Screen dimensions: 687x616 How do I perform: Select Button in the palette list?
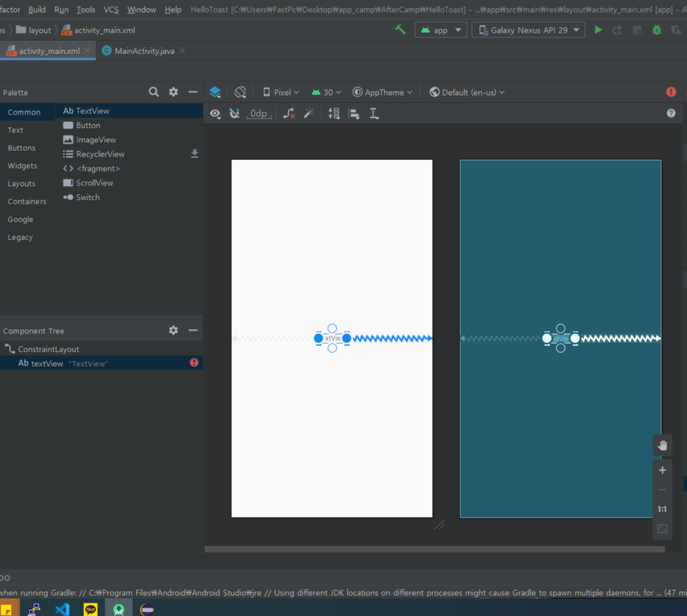(x=129, y=125)
